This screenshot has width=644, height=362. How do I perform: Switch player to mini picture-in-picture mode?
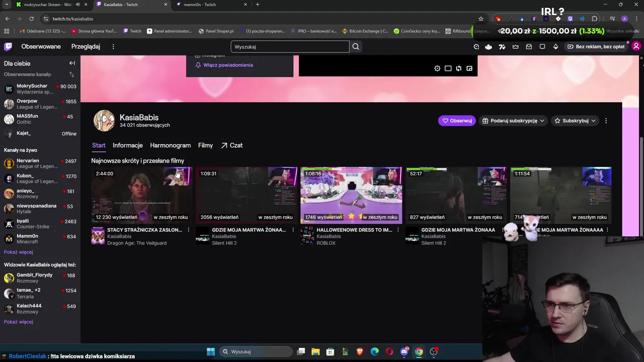(x=469, y=68)
